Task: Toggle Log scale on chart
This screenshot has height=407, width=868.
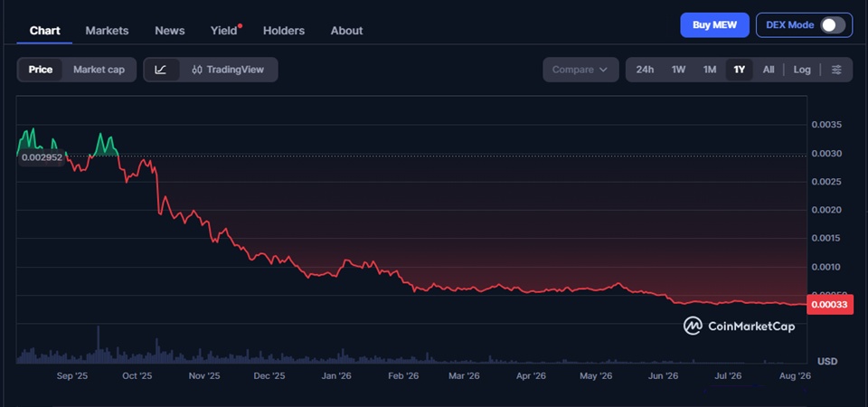Action: (802, 70)
